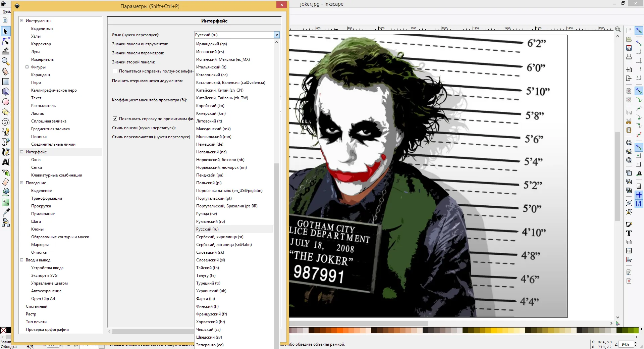This screenshot has width=644, height=349.
Task: Save the document with the floppy icon
Action: 629,48
